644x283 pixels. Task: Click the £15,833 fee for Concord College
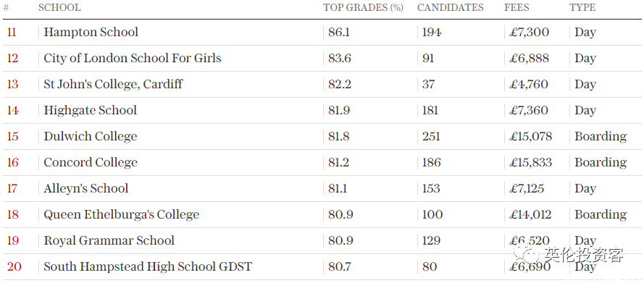(x=531, y=162)
